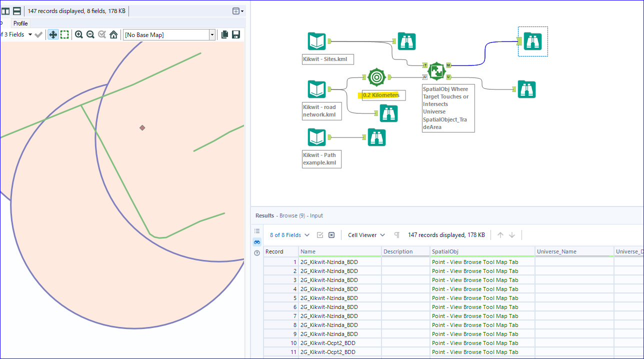644x359 pixels.
Task: Open the Kikwit - Sites.kml Input Data tool
Action: point(316,41)
